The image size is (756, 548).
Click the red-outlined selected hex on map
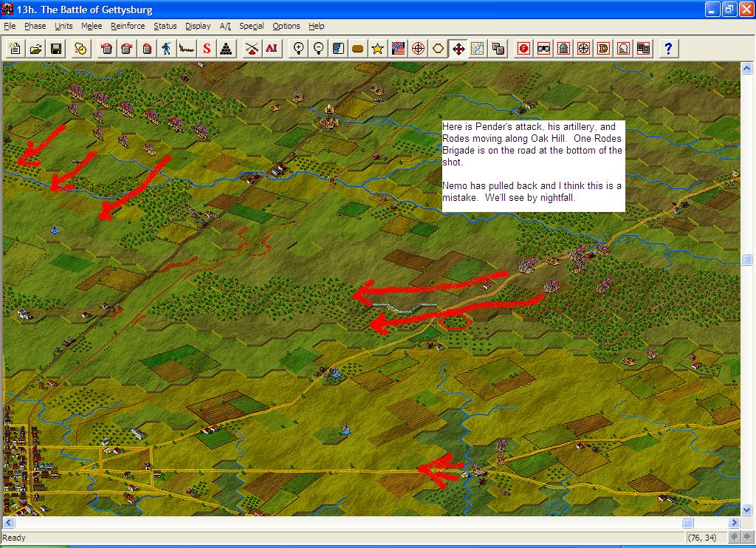coord(455,321)
